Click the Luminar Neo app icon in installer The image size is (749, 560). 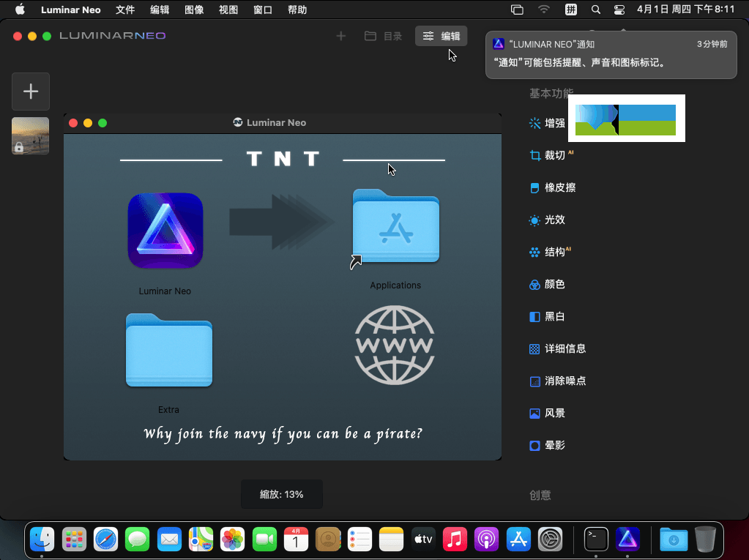[165, 231]
